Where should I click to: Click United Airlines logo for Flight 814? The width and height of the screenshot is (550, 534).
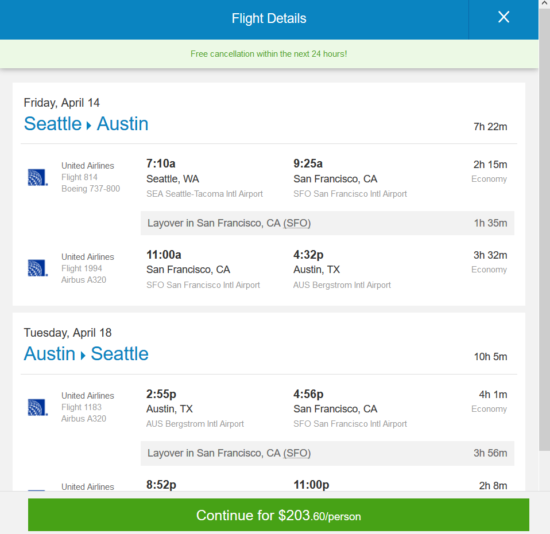(x=38, y=177)
